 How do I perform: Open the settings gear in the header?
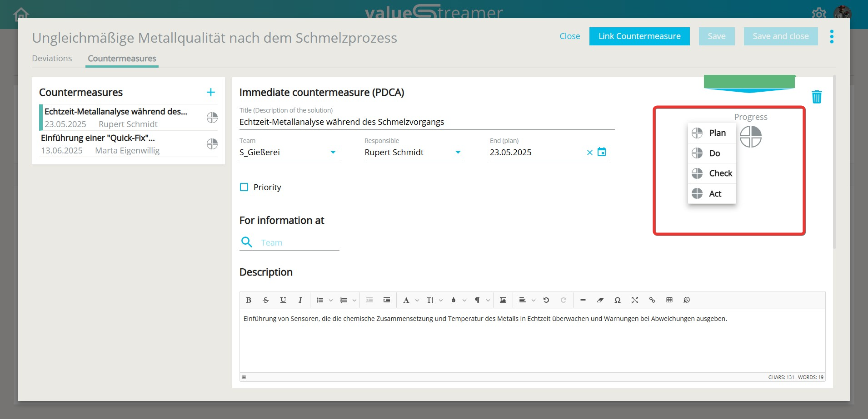pos(819,14)
